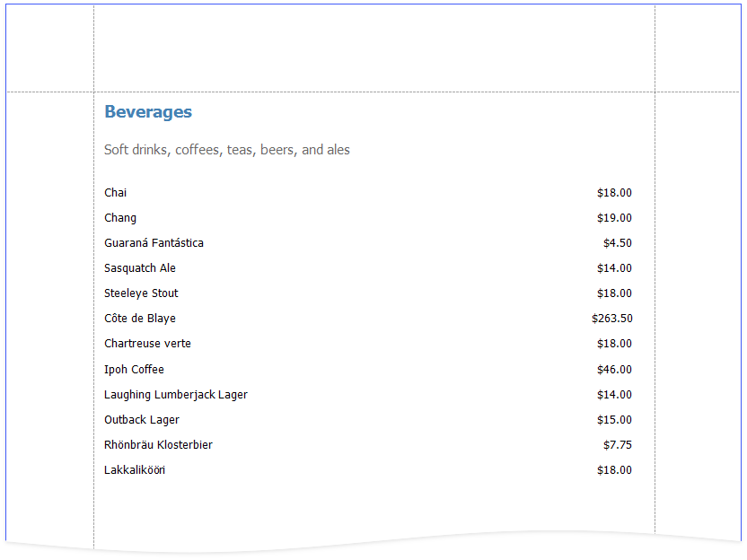Click the Chartreuse verte entry
Image resolution: width=747 pixels, height=560 pixels.
pyautogui.click(x=147, y=344)
